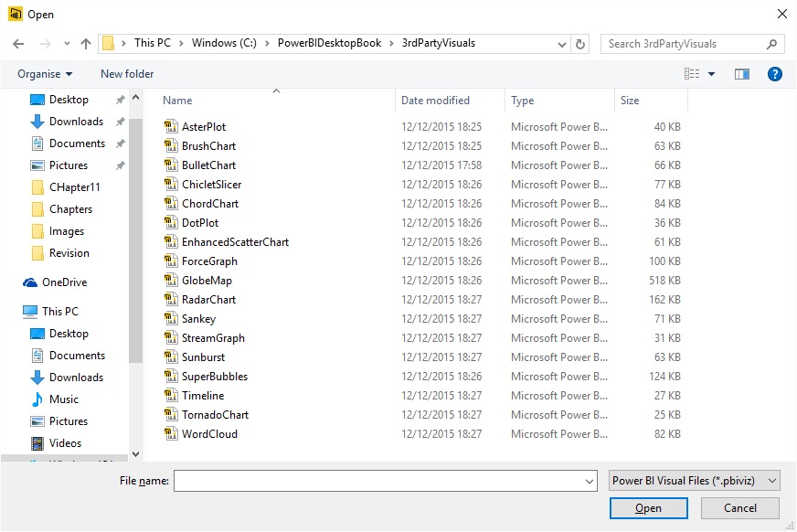Click the ForceGraph file icon

pyautogui.click(x=171, y=261)
